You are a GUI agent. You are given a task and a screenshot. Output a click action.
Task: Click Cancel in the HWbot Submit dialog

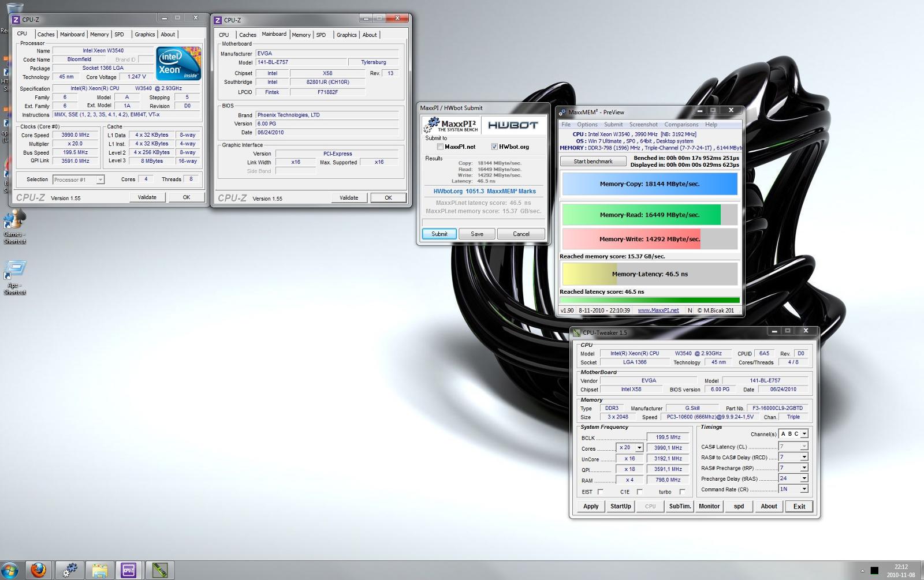click(521, 234)
